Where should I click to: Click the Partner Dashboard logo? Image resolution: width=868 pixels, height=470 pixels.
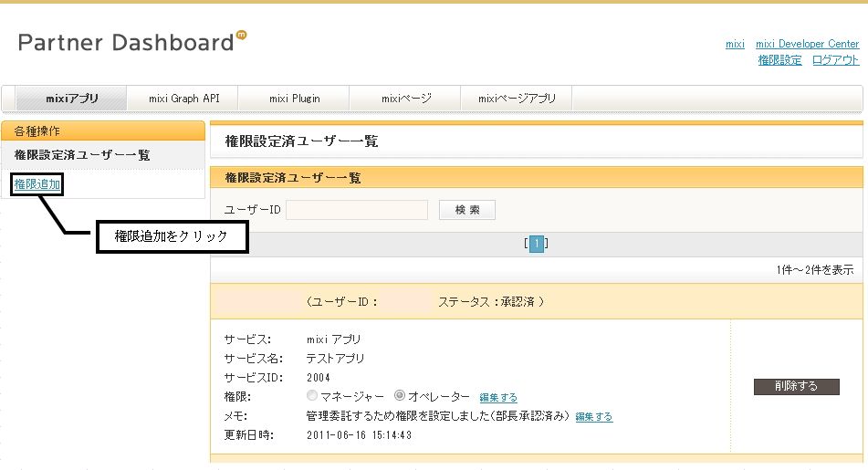click(131, 42)
